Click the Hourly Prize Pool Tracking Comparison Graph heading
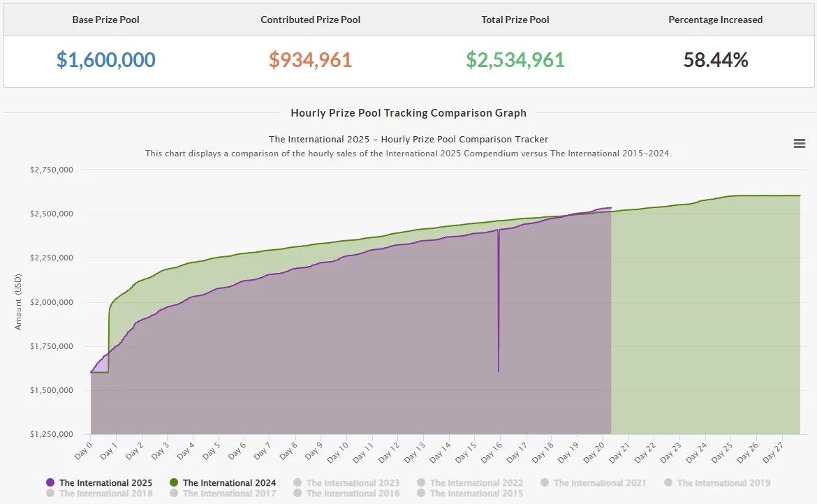 pos(408,113)
